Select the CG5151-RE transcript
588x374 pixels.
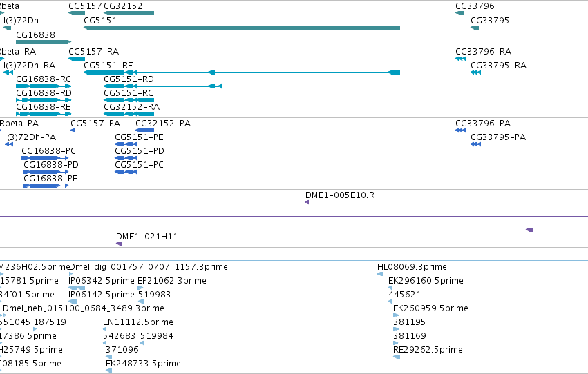pos(242,72)
